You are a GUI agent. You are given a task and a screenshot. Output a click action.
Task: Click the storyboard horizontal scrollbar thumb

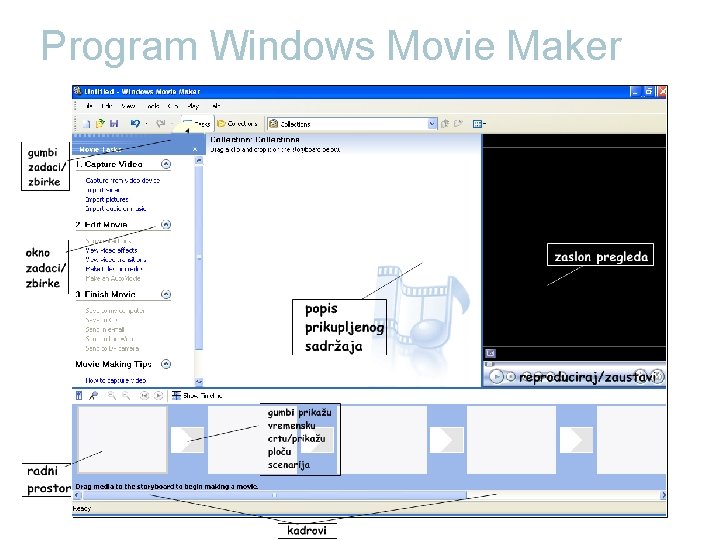pyautogui.click(x=275, y=495)
